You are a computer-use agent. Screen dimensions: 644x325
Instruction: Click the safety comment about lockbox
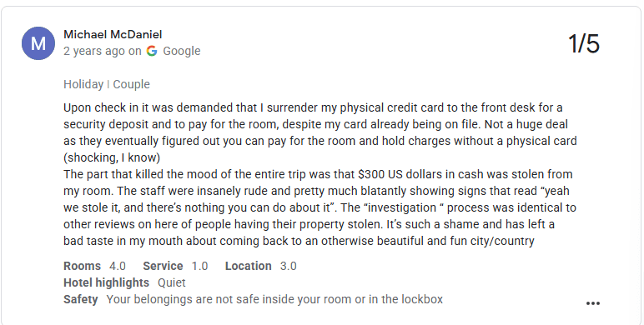(x=274, y=299)
